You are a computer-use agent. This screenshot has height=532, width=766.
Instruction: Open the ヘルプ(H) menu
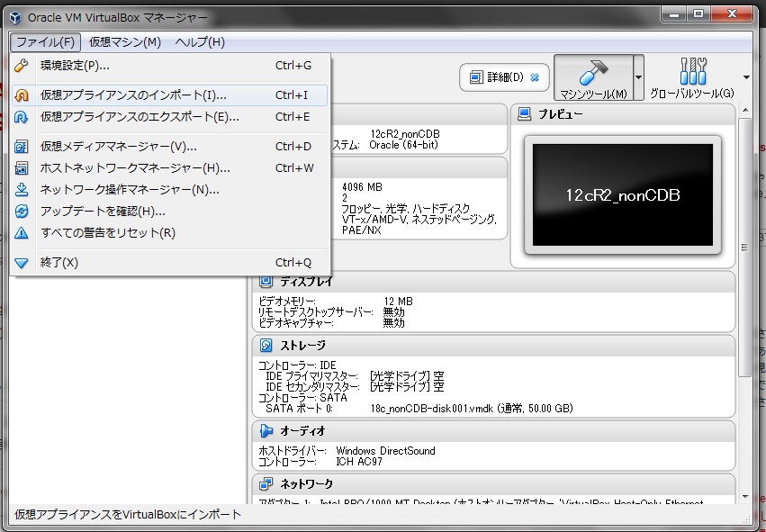[x=200, y=42]
